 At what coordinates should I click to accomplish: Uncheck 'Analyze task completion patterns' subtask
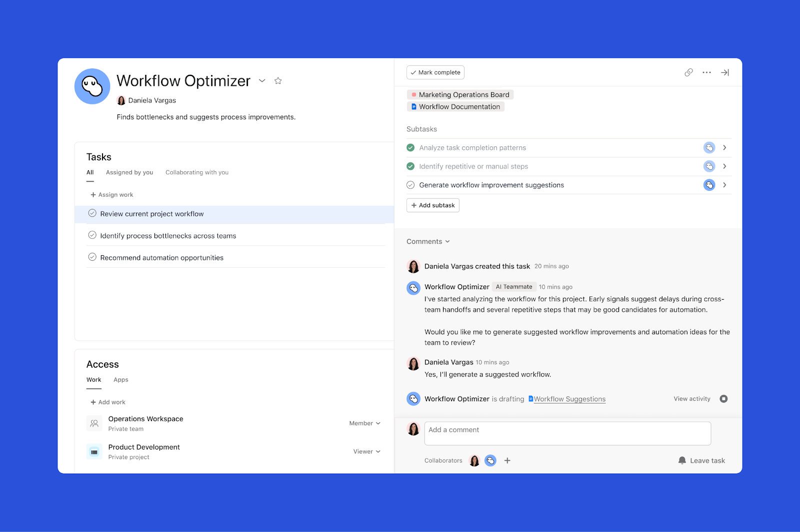(x=410, y=148)
